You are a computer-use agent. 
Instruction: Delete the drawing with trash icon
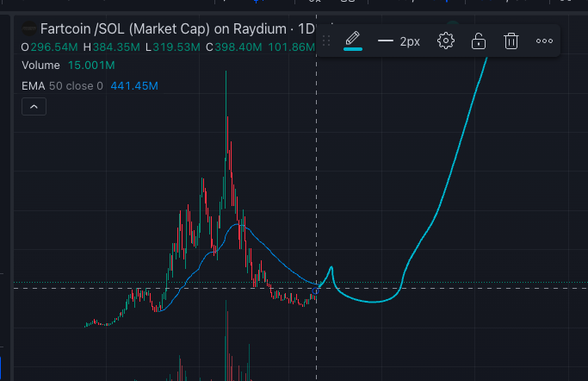pos(511,41)
